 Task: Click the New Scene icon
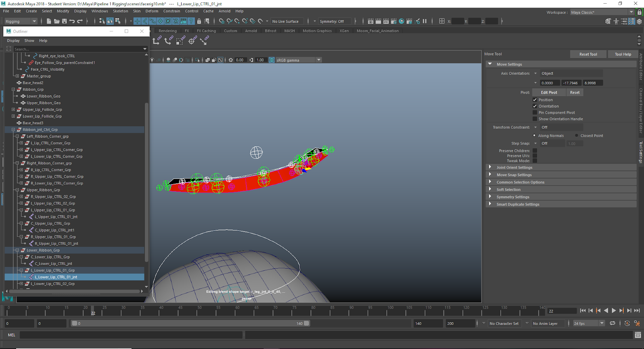(x=49, y=21)
